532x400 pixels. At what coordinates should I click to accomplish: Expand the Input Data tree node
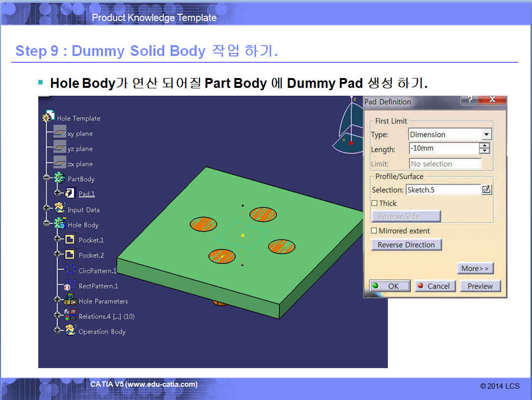tap(47, 208)
